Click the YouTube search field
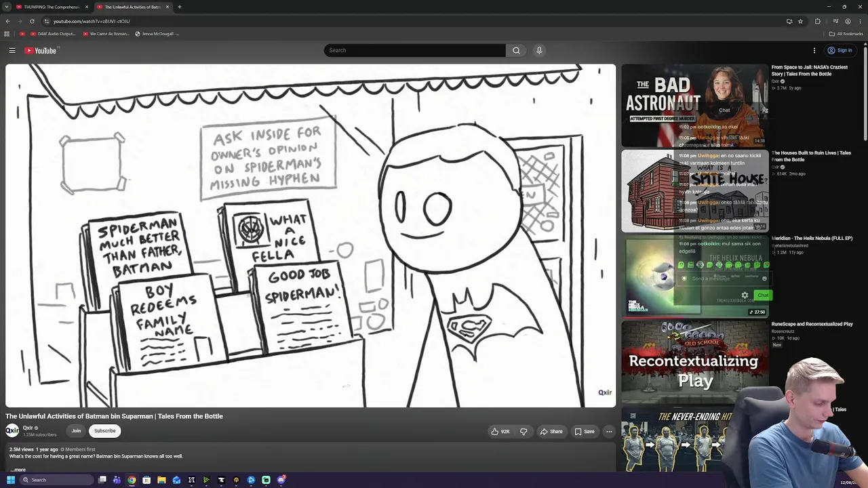The image size is (868, 488). [414, 50]
